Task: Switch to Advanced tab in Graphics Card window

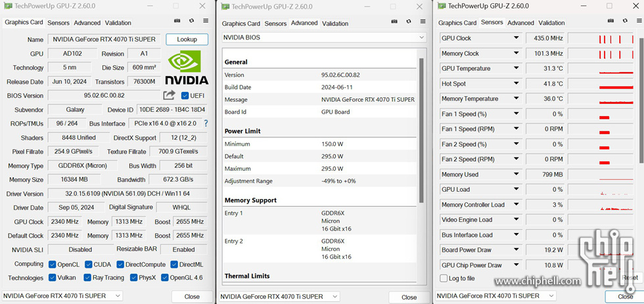Action: coord(87,23)
